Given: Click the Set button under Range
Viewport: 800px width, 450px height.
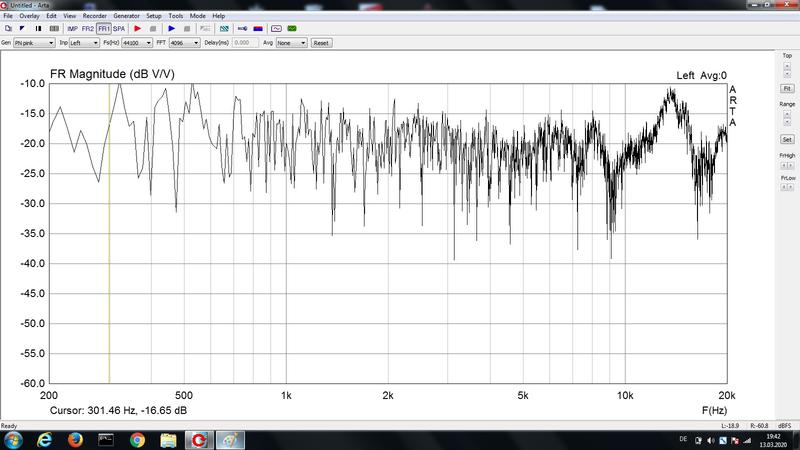Looking at the screenshot, I should coord(787,139).
